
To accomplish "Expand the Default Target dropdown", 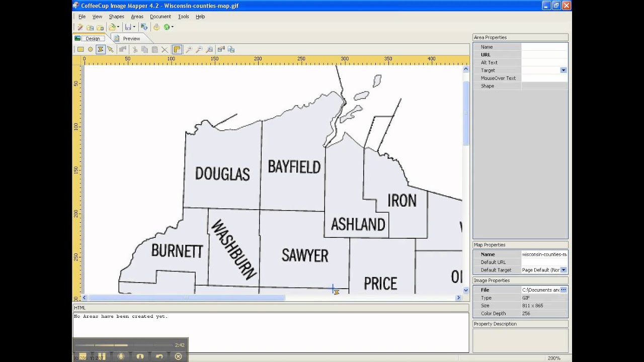I will click(x=563, y=270).
